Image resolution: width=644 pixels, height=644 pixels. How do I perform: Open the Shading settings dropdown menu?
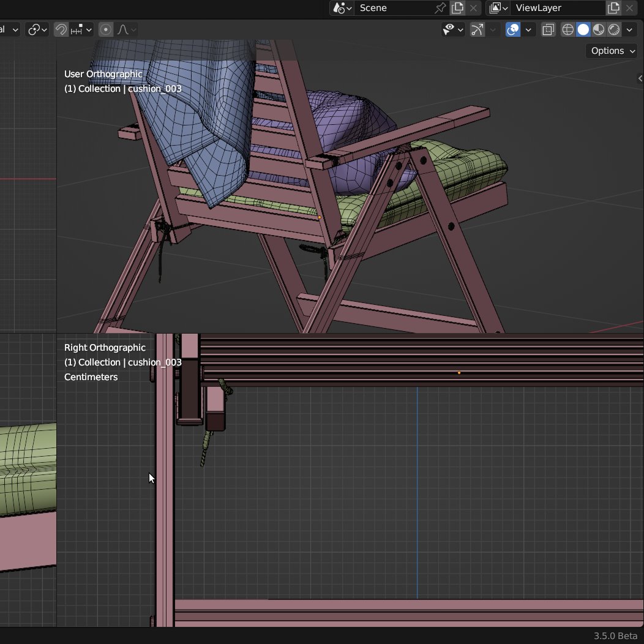point(629,29)
